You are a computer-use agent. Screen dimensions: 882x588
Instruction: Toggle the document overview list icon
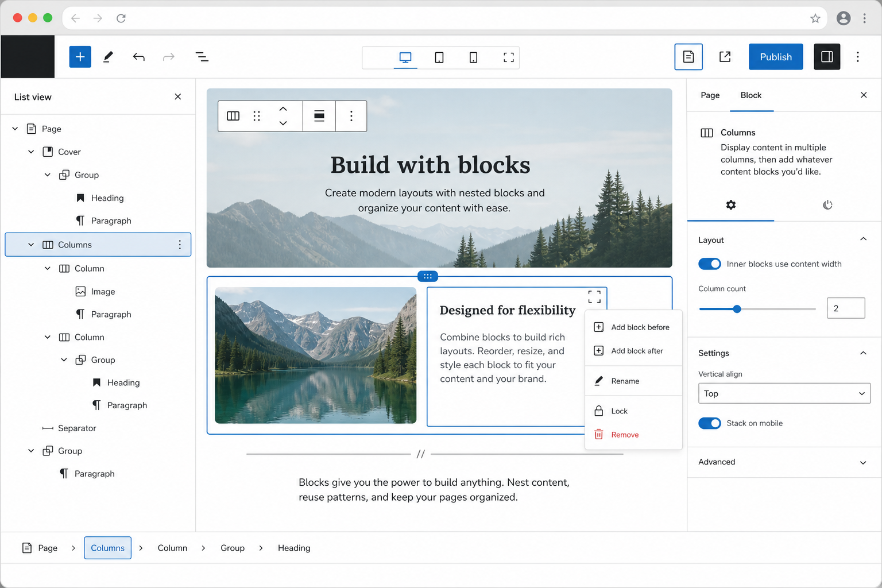[x=202, y=57]
